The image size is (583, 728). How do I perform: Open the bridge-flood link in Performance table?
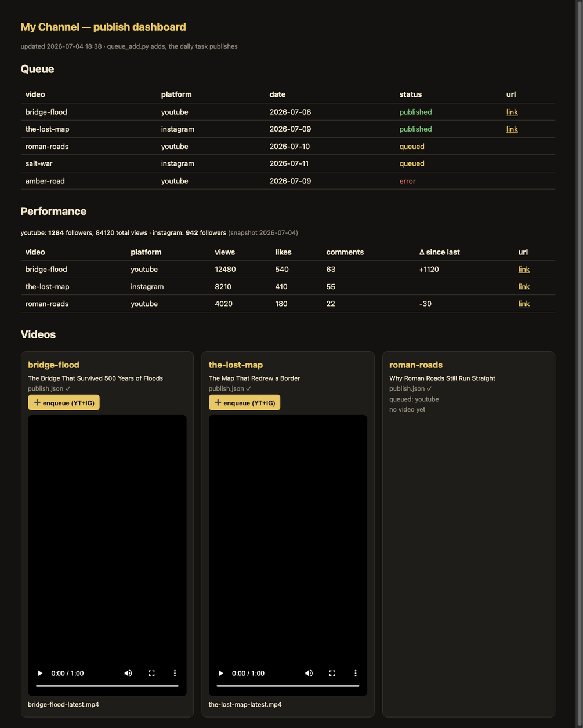point(524,269)
